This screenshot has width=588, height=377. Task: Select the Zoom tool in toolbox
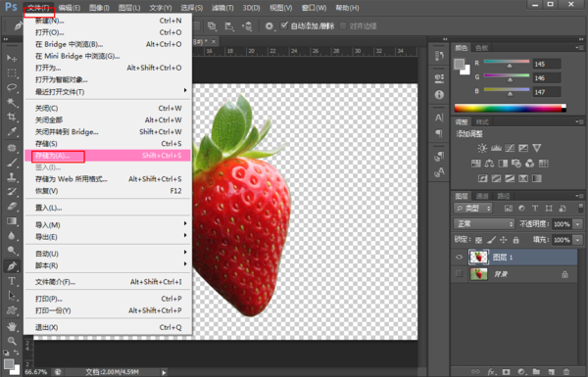[12, 341]
